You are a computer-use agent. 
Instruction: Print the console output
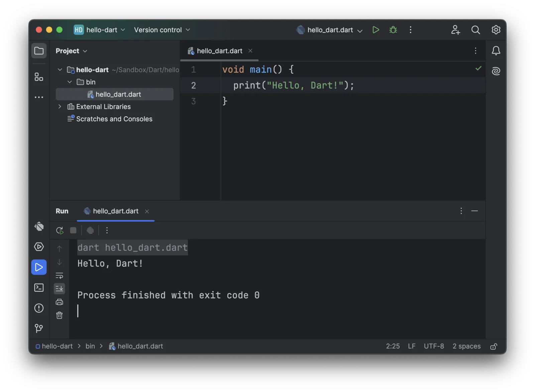[x=59, y=302]
